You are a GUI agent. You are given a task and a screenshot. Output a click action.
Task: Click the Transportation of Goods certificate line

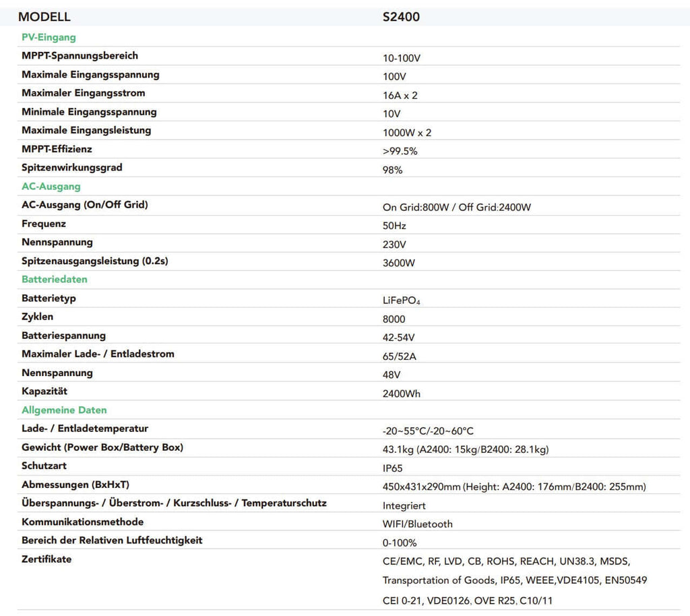point(515,581)
